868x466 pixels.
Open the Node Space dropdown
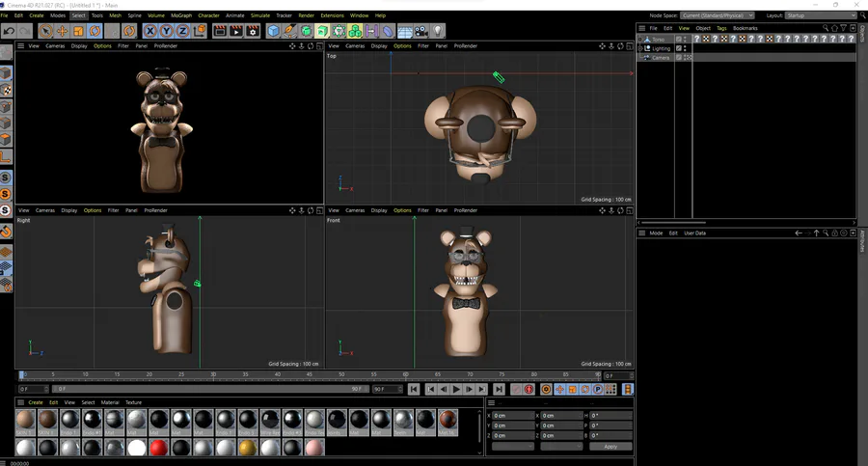point(717,15)
